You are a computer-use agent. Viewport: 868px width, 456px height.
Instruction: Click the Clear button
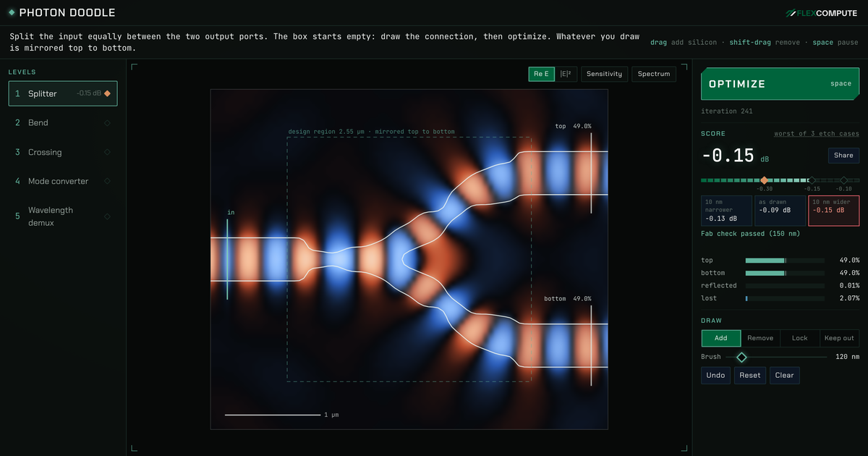coord(784,375)
